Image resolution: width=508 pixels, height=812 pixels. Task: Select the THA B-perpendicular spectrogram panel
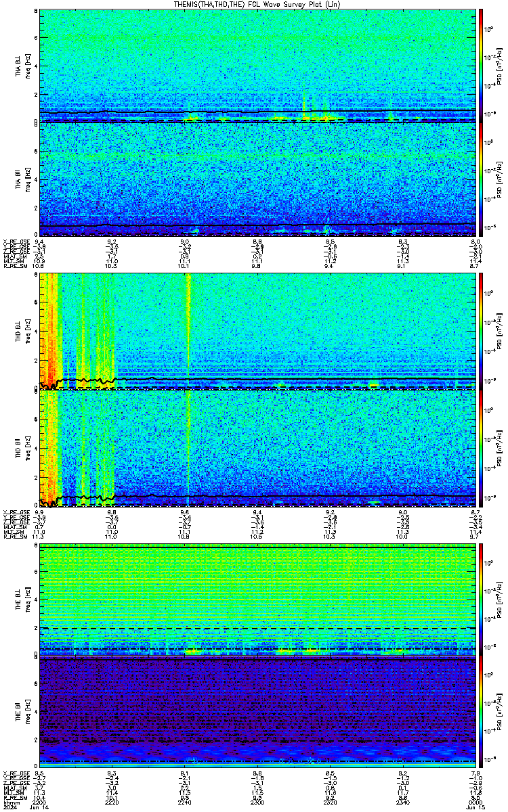point(257,66)
